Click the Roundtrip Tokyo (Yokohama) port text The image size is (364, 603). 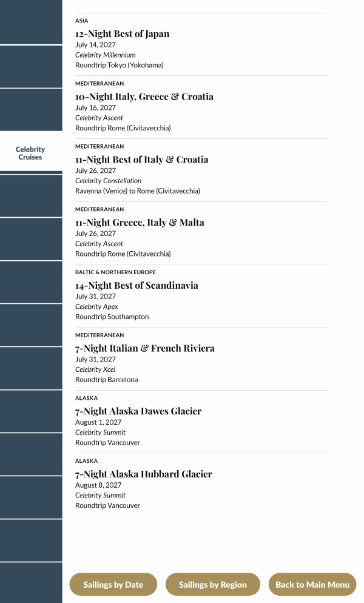tap(119, 65)
